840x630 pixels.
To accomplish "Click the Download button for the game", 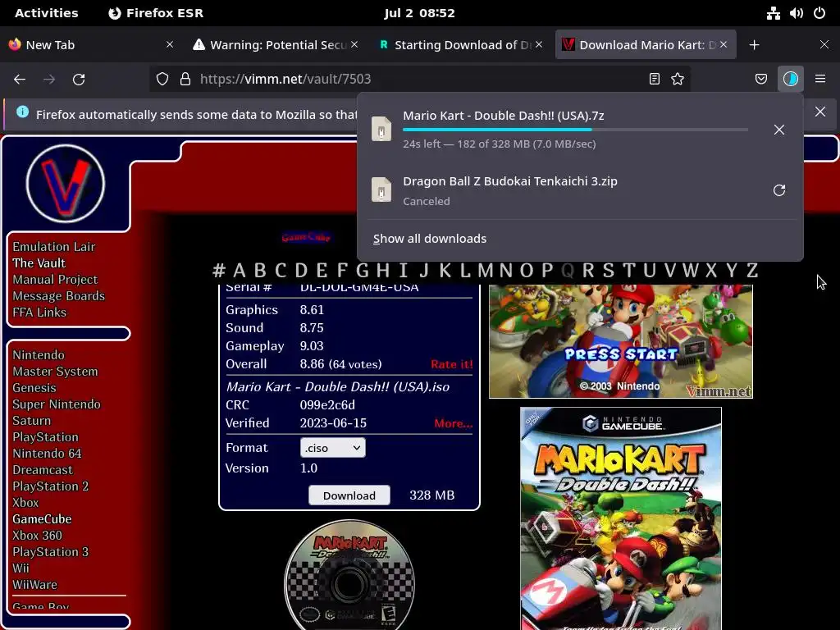I will pyautogui.click(x=349, y=495).
